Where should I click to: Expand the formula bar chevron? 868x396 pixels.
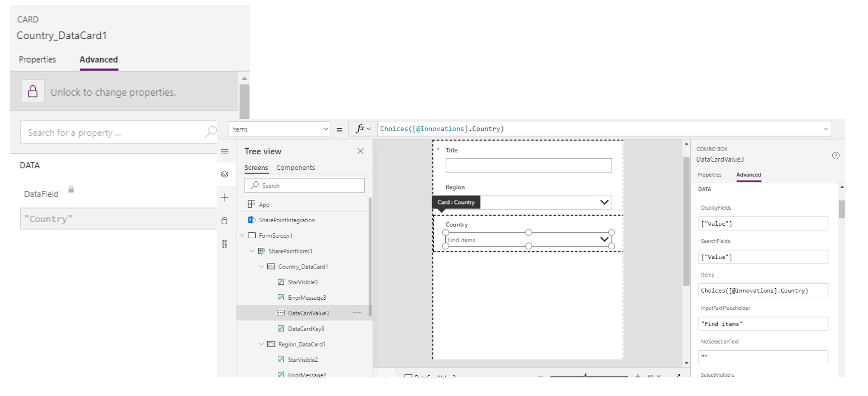point(826,129)
